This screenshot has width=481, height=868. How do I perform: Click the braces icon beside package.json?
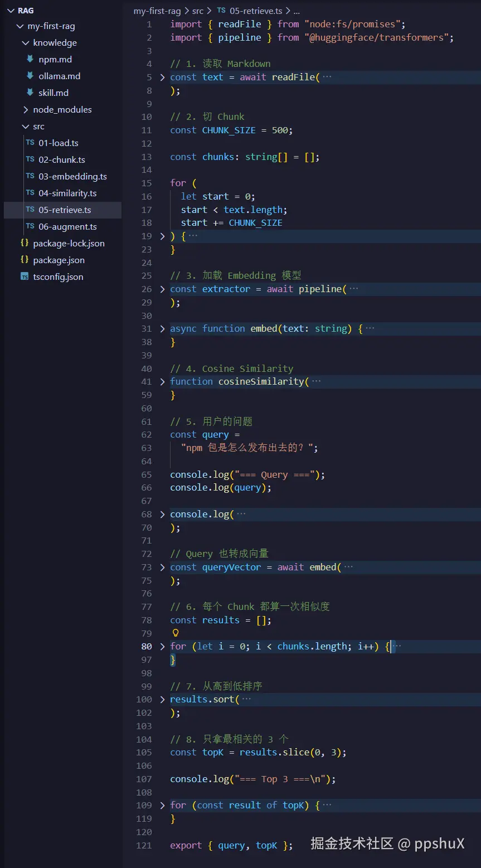point(25,260)
